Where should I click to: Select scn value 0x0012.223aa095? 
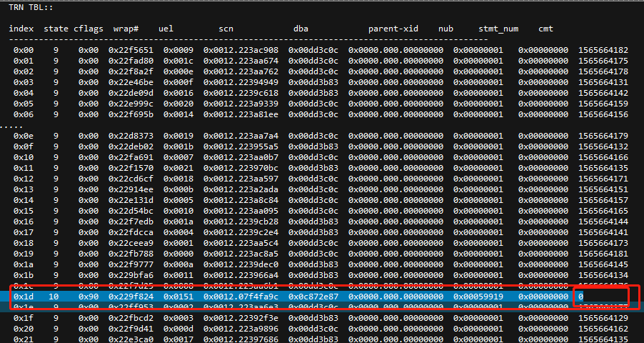[241, 211]
